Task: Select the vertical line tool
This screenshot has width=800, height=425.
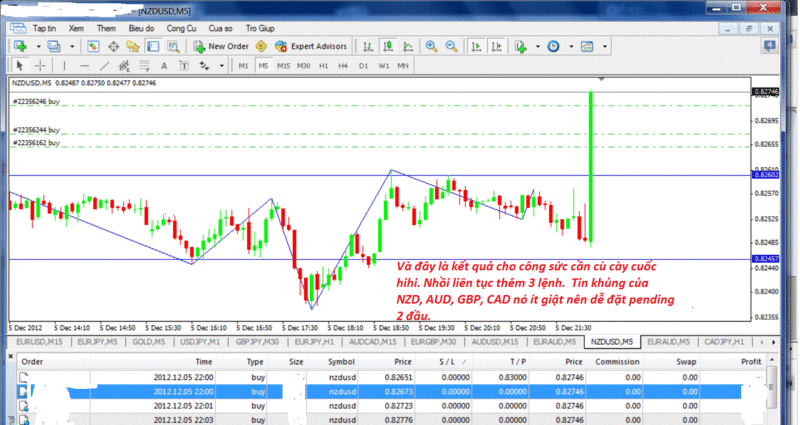Action: tap(64, 65)
